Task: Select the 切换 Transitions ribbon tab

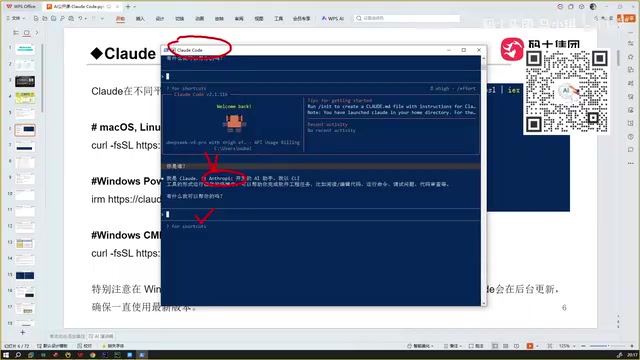Action: tap(180, 19)
